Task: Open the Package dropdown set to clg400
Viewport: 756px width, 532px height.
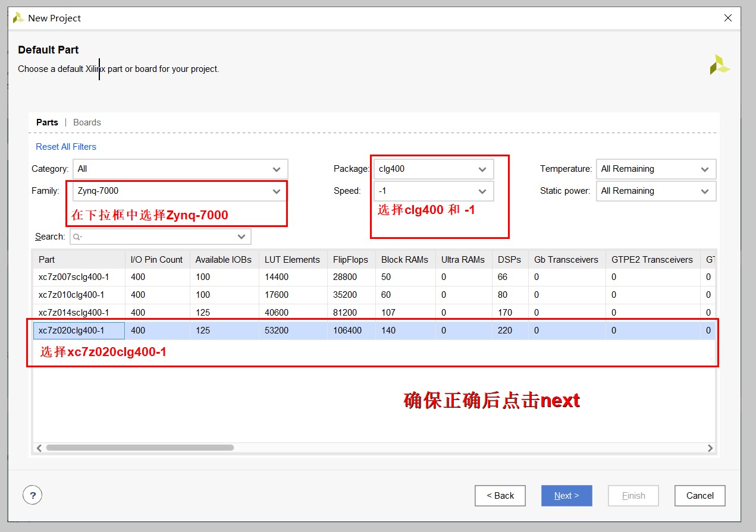Action: pos(483,169)
